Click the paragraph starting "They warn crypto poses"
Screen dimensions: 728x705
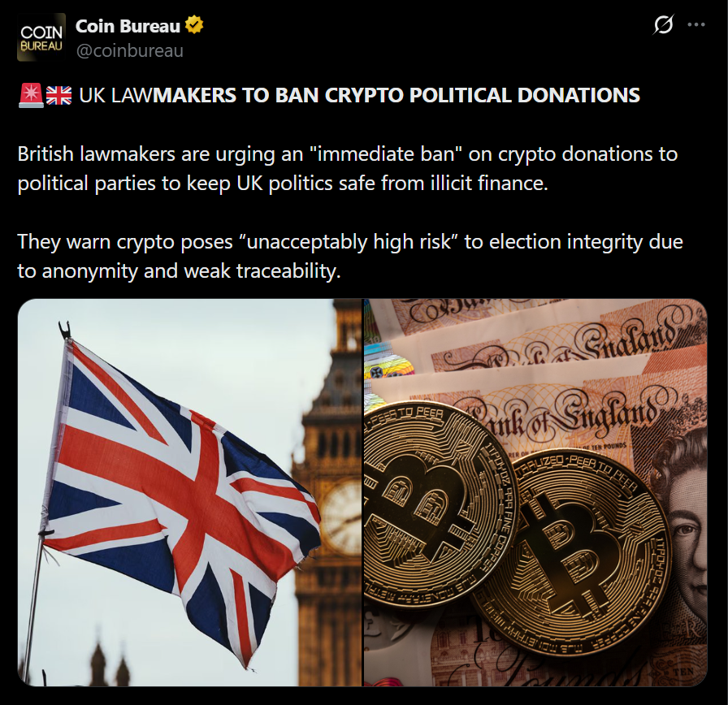pos(350,256)
